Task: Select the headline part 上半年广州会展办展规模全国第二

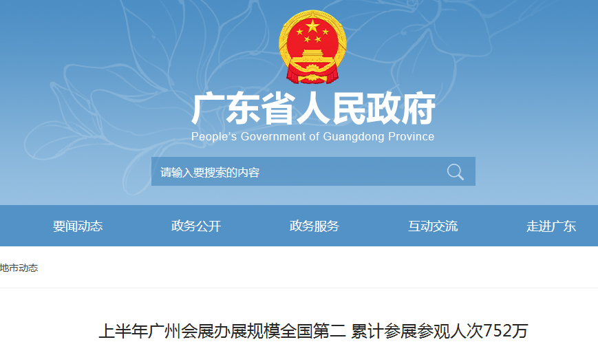Action: pyautogui.click(x=222, y=331)
